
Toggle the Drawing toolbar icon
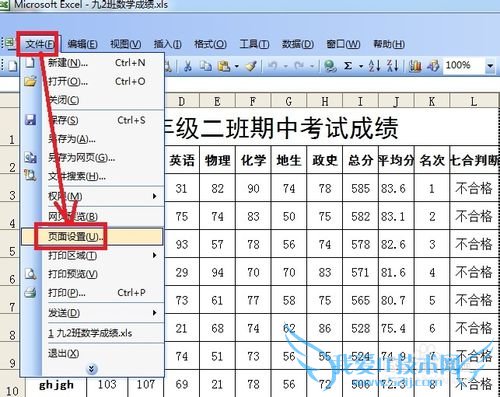tap(433, 66)
